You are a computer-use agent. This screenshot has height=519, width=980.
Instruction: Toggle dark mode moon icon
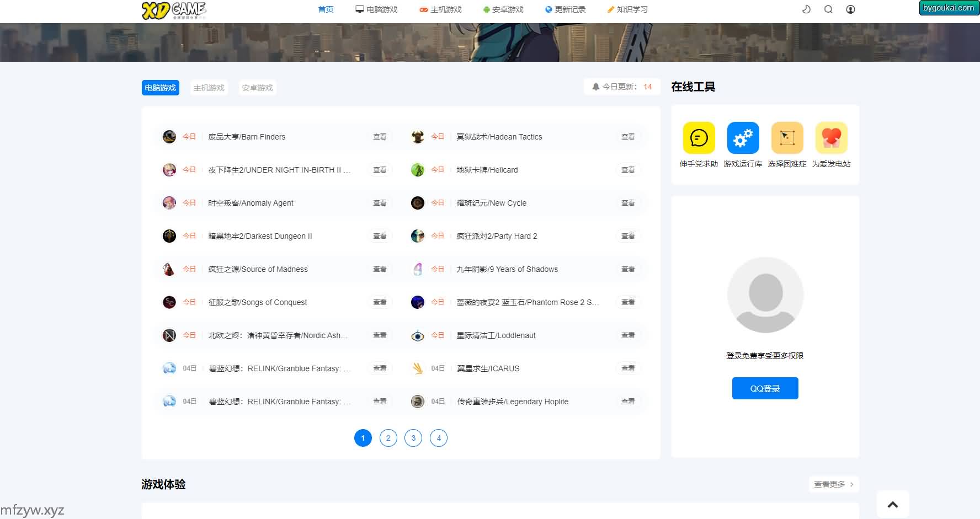[x=806, y=9]
